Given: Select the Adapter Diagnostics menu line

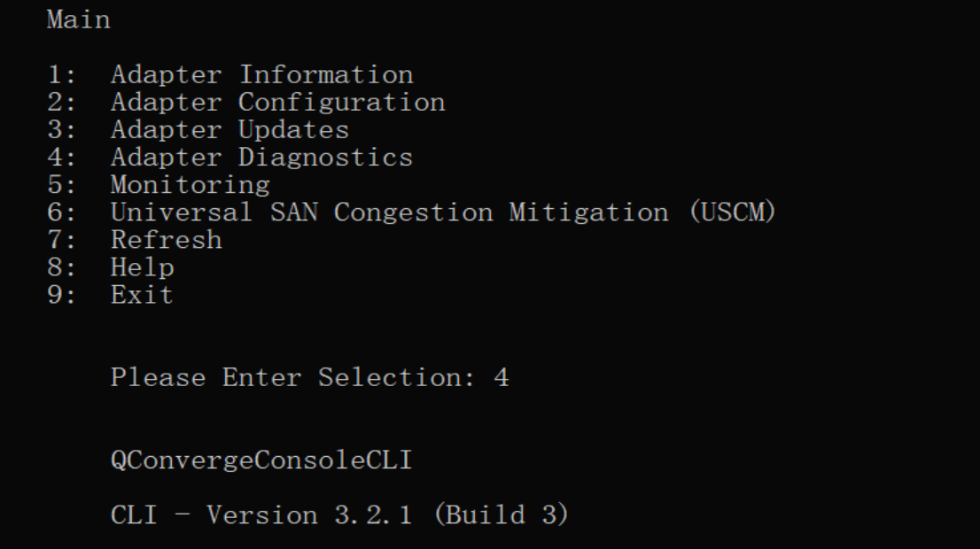Looking at the screenshot, I should [x=261, y=158].
